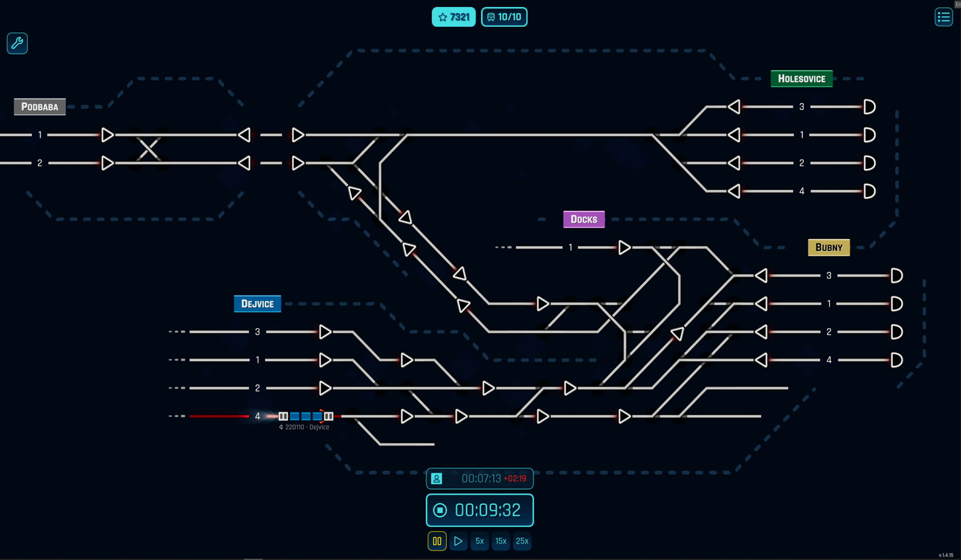Open the wrench tools icon
Viewport: 961px width, 560px height.
pos(17,43)
